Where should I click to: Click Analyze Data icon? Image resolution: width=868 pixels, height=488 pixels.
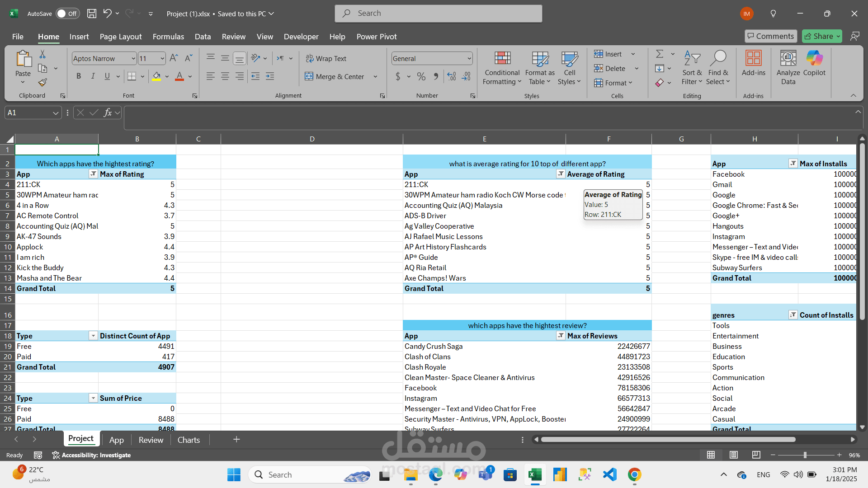(x=788, y=68)
